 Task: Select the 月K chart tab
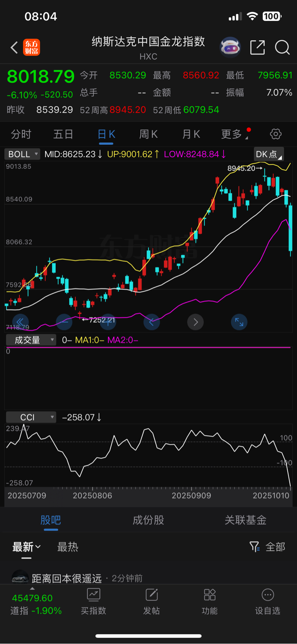click(x=191, y=134)
